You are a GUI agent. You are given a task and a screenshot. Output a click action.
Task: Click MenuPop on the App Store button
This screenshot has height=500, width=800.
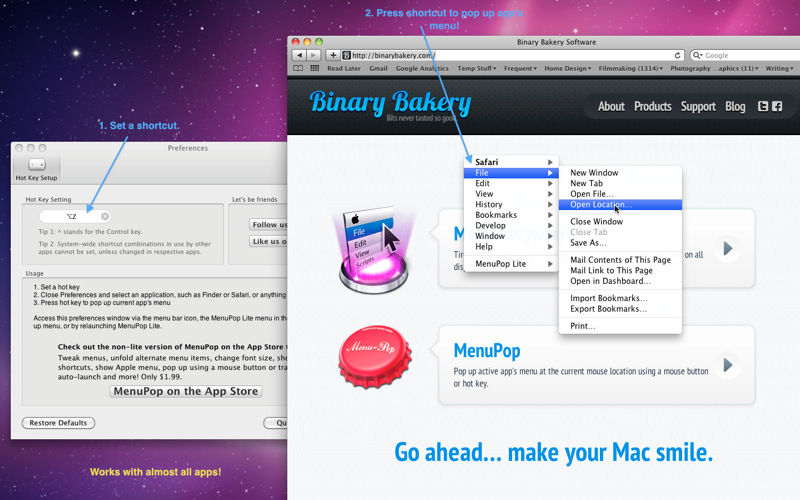[x=186, y=391]
